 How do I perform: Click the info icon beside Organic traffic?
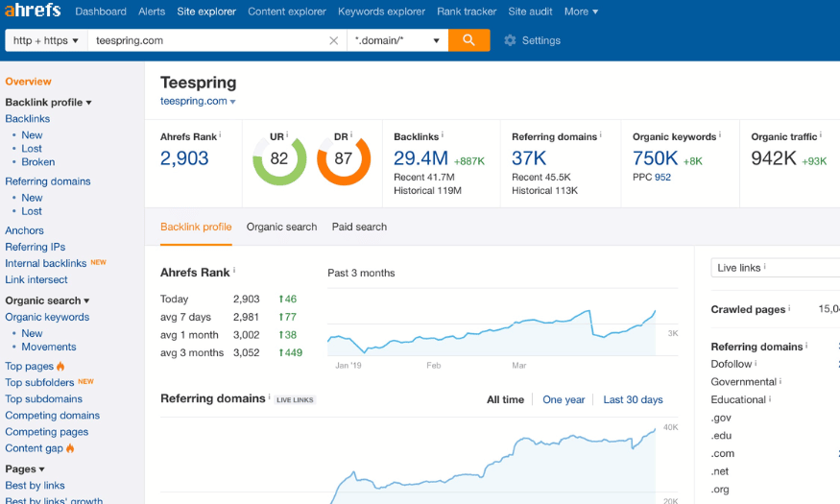tap(821, 134)
